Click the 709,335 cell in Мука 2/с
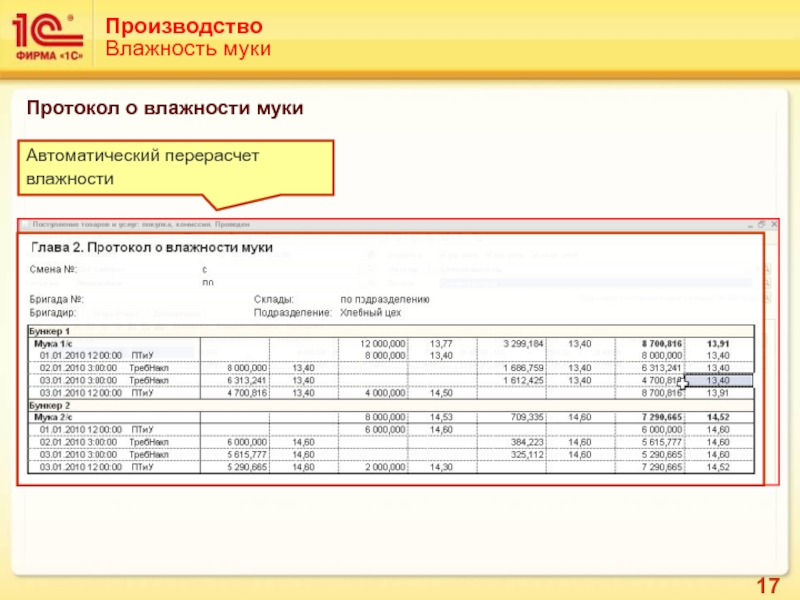 click(527, 417)
